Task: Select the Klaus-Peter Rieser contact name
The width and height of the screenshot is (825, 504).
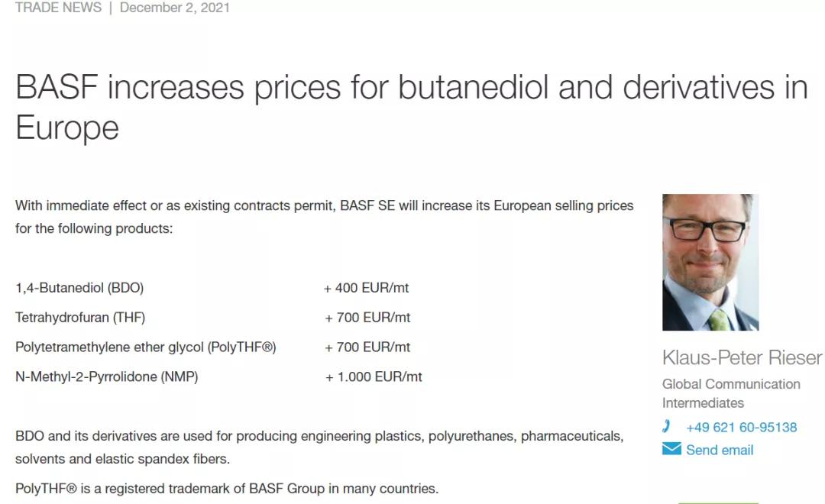Action: point(742,357)
